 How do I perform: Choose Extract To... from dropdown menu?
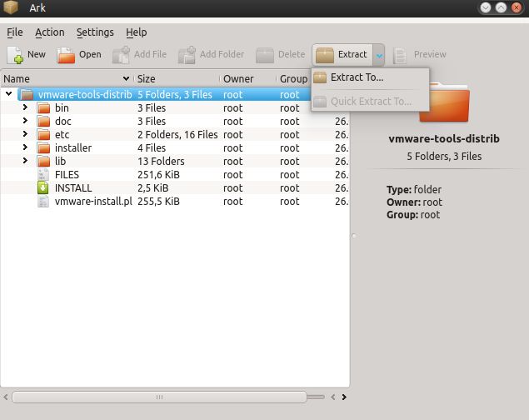point(357,77)
